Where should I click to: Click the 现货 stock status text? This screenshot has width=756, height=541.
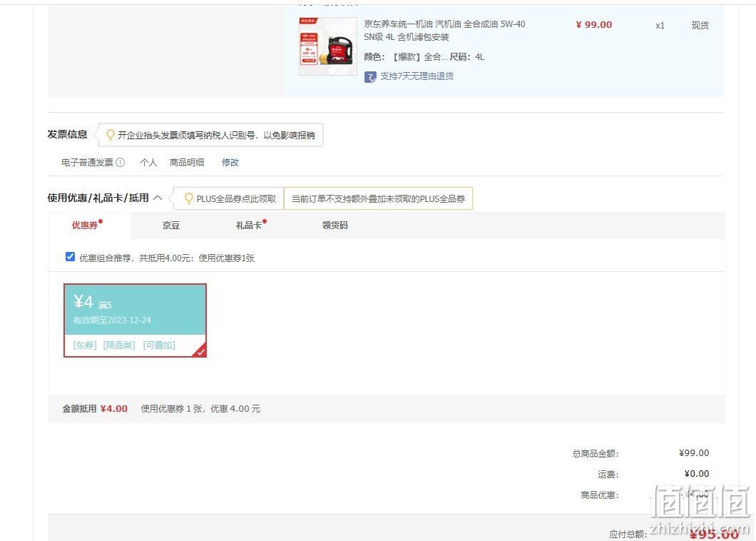coord(700,26)
